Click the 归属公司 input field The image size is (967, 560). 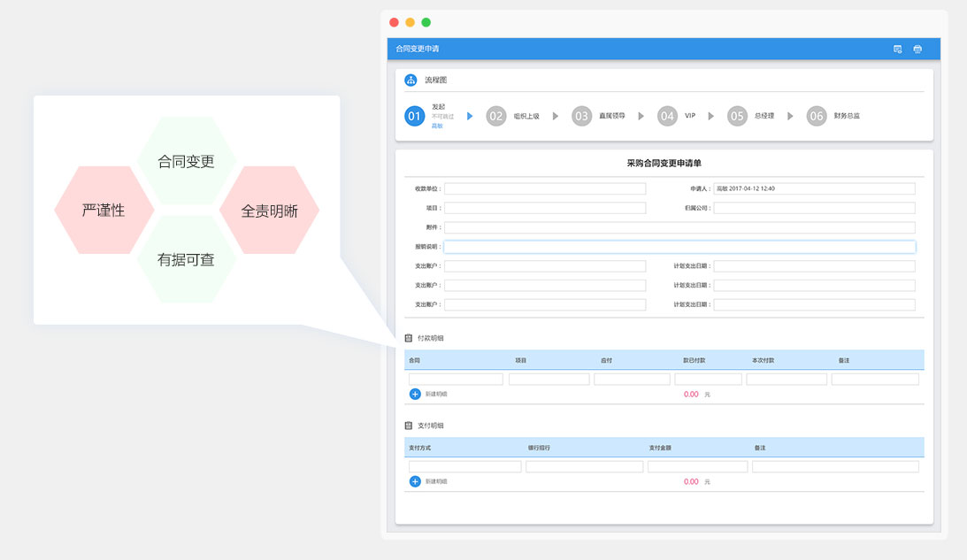[814, 208]
